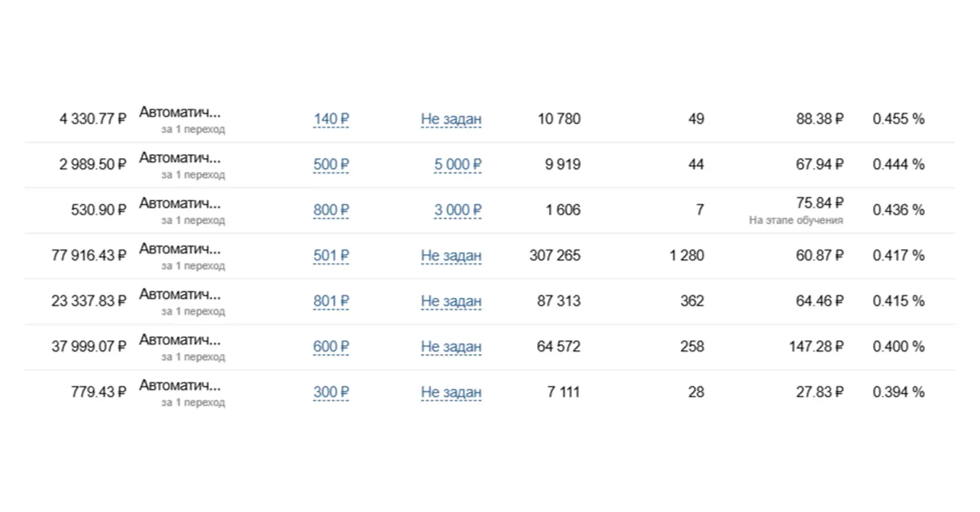
Task: Click the 600 ₽ bid link
Action: pyautogui.click(x=331, y=346)
